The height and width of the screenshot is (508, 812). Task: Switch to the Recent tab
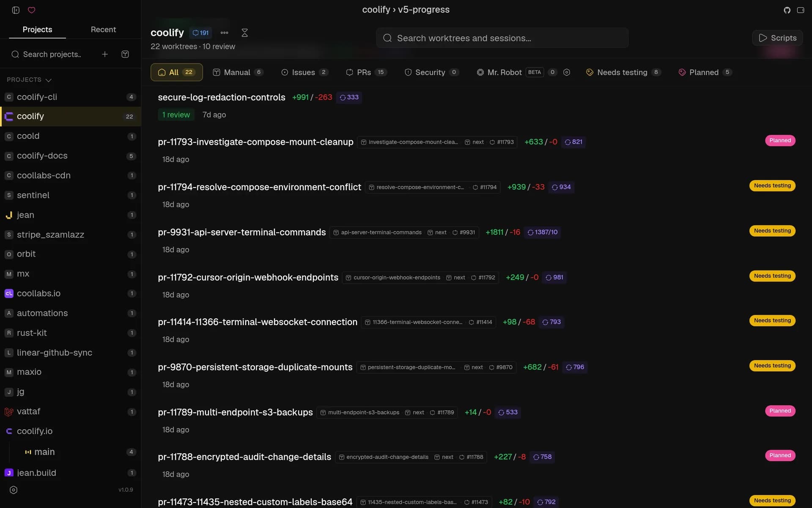[x=103, y=29]
